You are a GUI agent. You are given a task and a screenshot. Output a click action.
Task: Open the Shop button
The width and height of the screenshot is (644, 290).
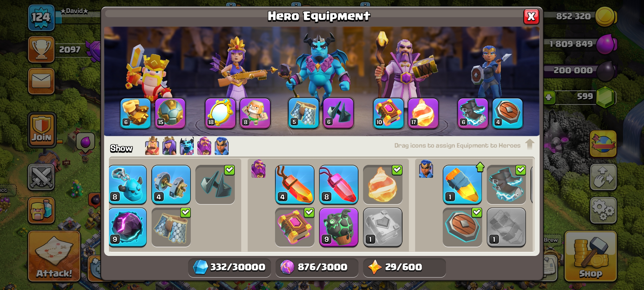[x=591, y=256]
